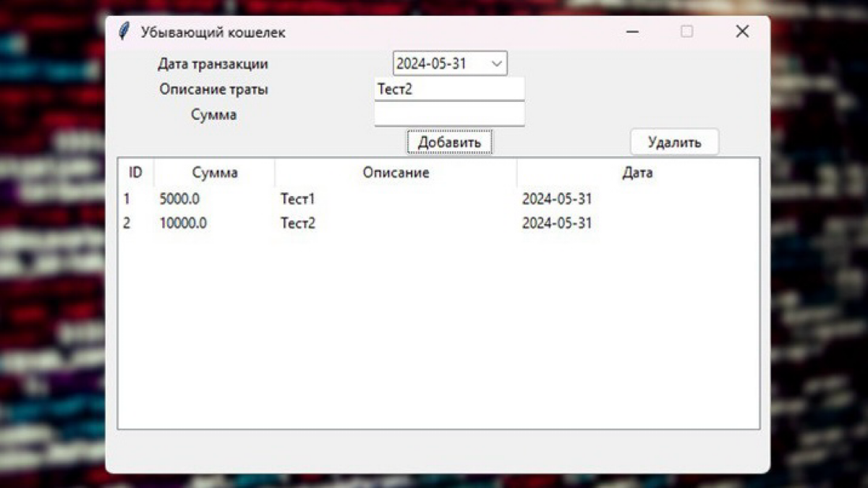Click the empty Сумма input field

[449, 114]
